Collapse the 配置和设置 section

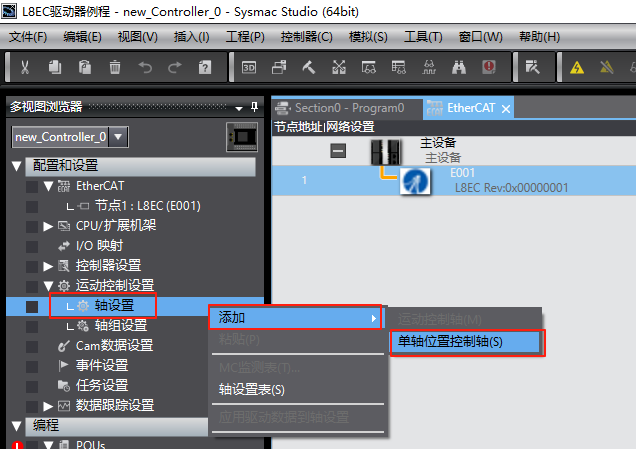[17, 166]
